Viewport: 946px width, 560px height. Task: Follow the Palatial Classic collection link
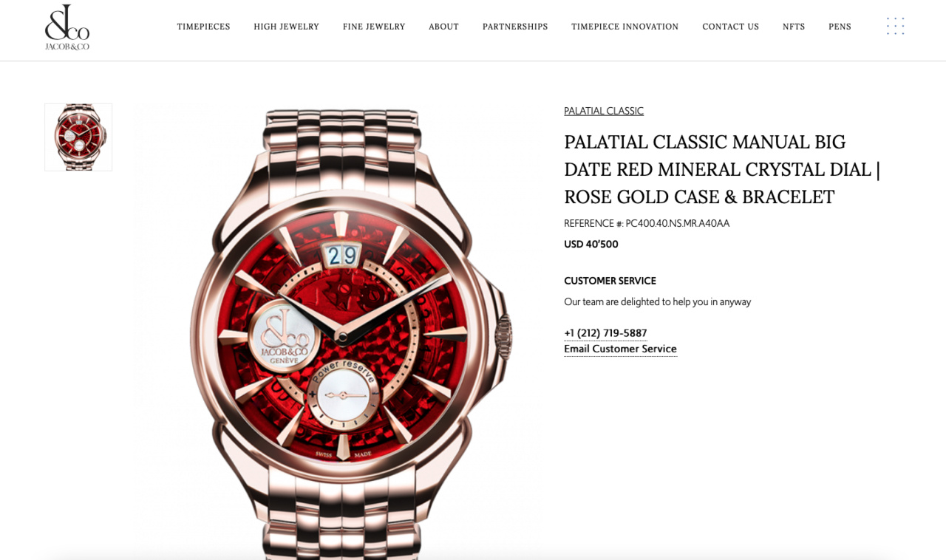pyautogui.click(x=604, y=111)
